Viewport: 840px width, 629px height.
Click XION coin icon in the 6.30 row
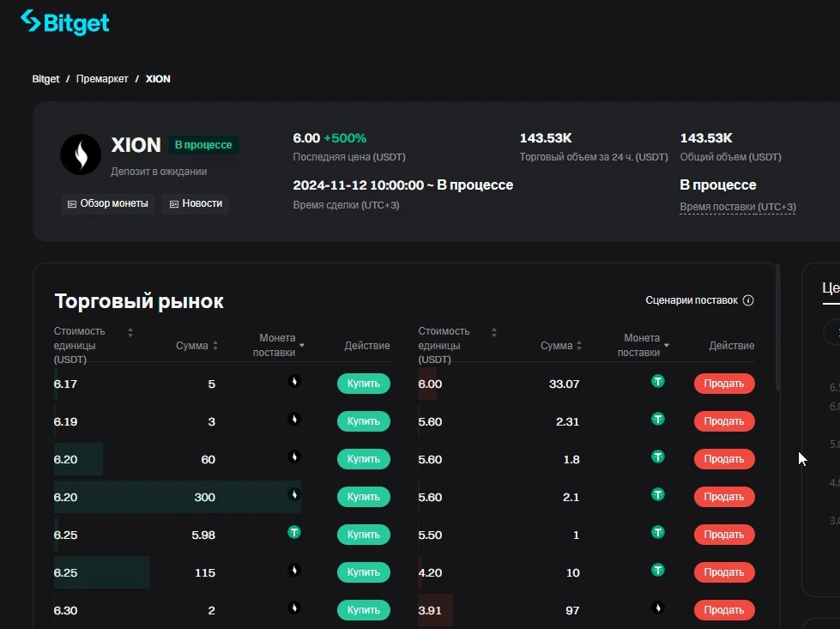click(293, 608)
